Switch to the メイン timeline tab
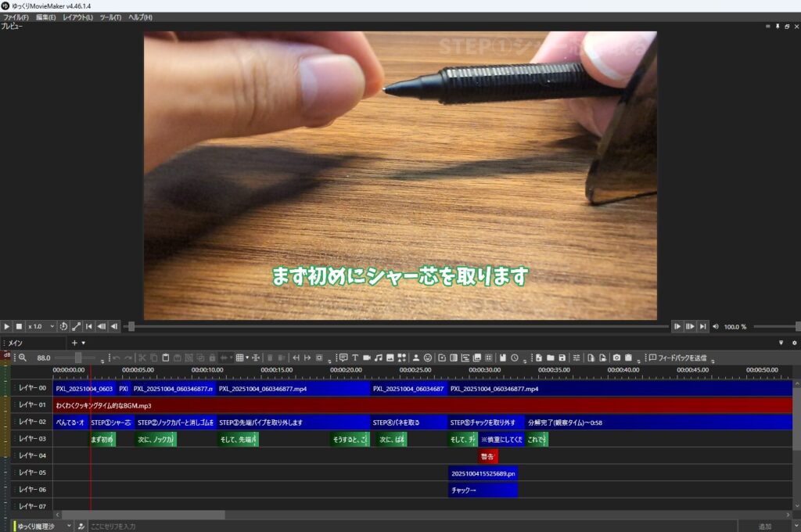Image resolution: width=801 pixels, height=532 pixels. coord(16,343)
